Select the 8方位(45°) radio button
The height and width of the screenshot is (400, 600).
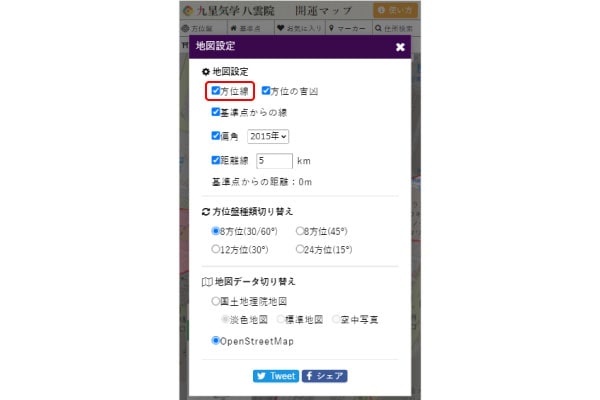pyautogui.click(x=300, y=231)
